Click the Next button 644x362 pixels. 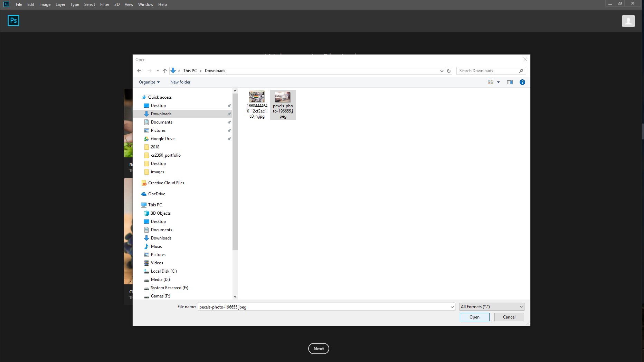(318, 348)
